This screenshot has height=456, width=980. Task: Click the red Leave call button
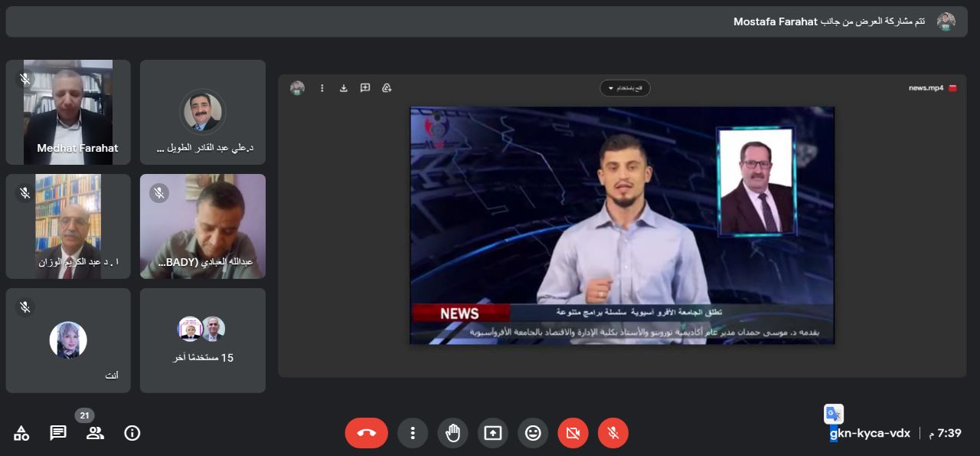(x=366, y=433)
